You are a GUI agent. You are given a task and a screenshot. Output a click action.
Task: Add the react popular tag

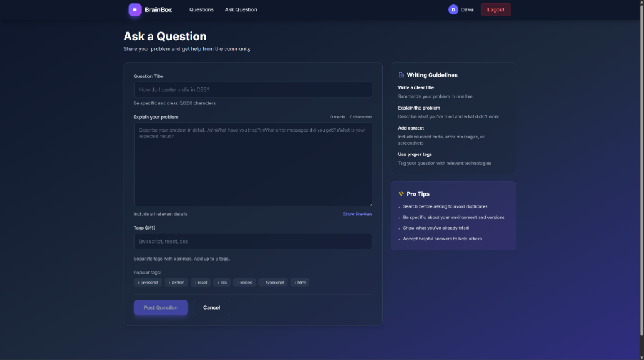(201, 283)
